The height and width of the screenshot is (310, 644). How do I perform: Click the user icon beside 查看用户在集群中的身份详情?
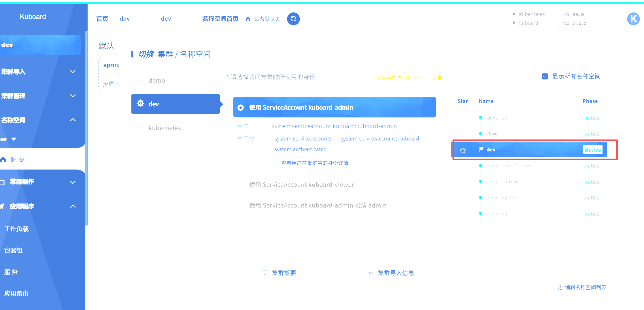[275, 163]
